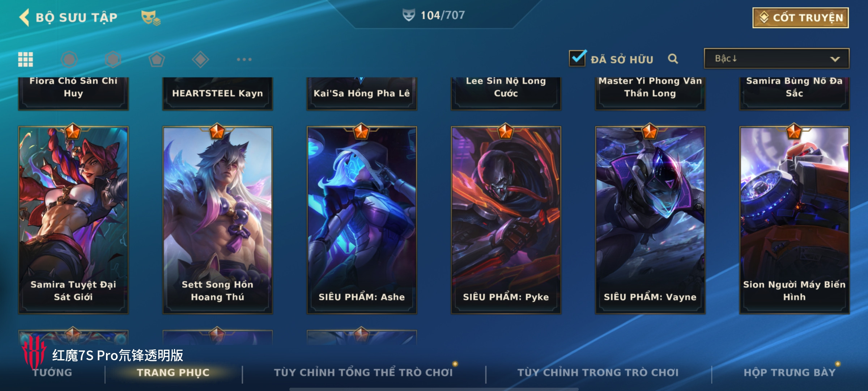Filter by the hexagon rarity icon
The width and height of the screenshot is (868, 391).
[x=113, y=59]
